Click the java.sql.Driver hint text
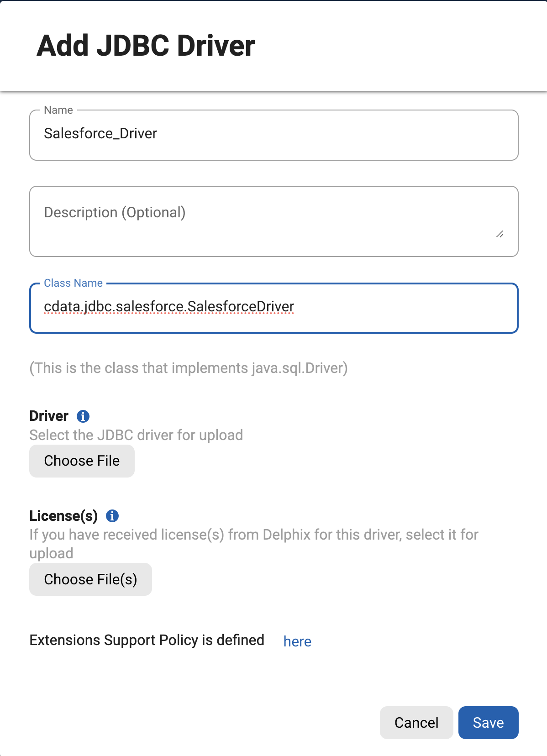 pos(189,368)
